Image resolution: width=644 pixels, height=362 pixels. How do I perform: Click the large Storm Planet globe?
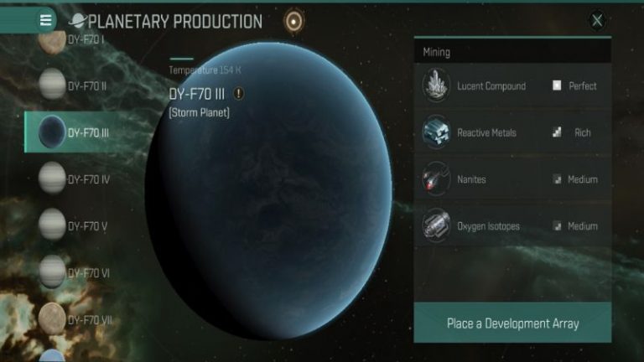pyautogui.click(x=269, y=191)
